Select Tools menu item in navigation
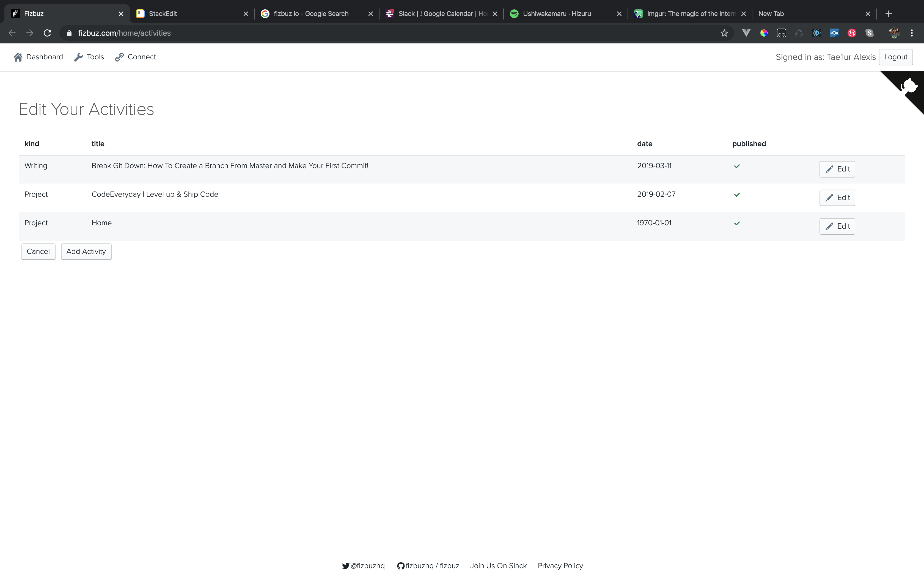 point(95,57)
